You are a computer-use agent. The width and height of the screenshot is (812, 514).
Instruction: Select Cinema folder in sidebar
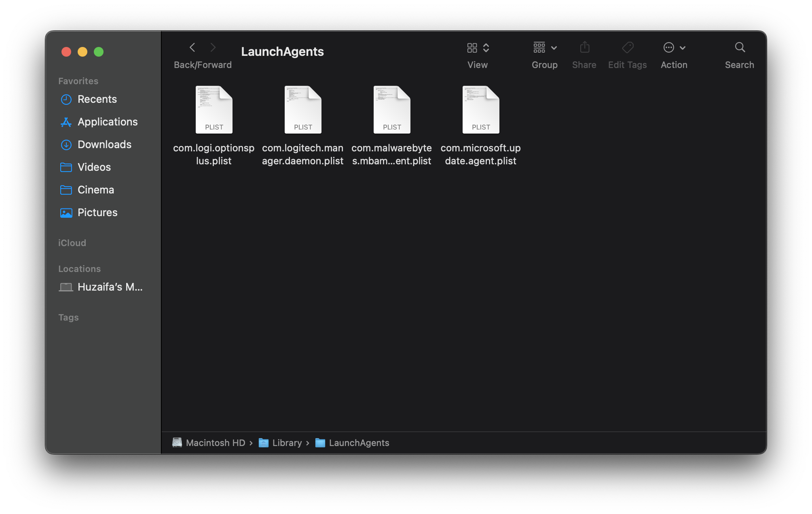[96, 190]
